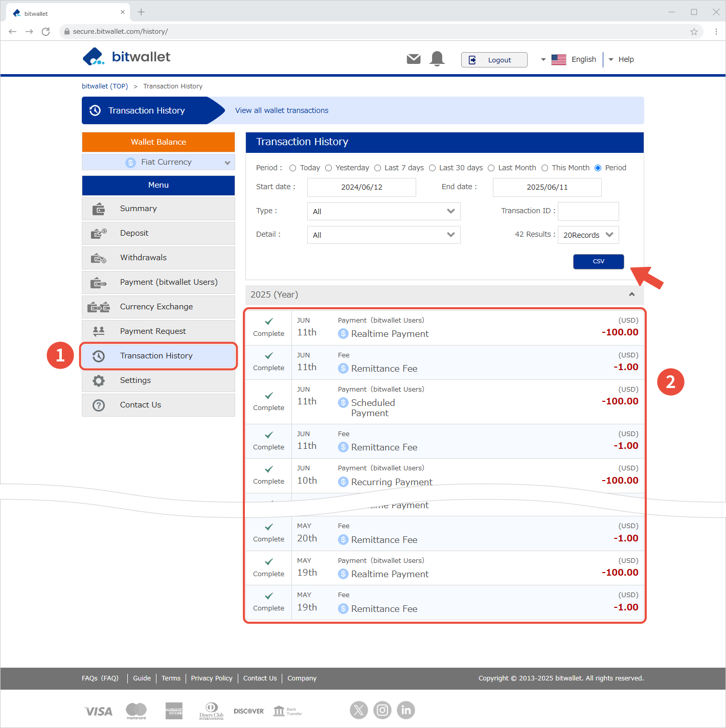Open the mail envelope icon in header

tap(414, 59)
